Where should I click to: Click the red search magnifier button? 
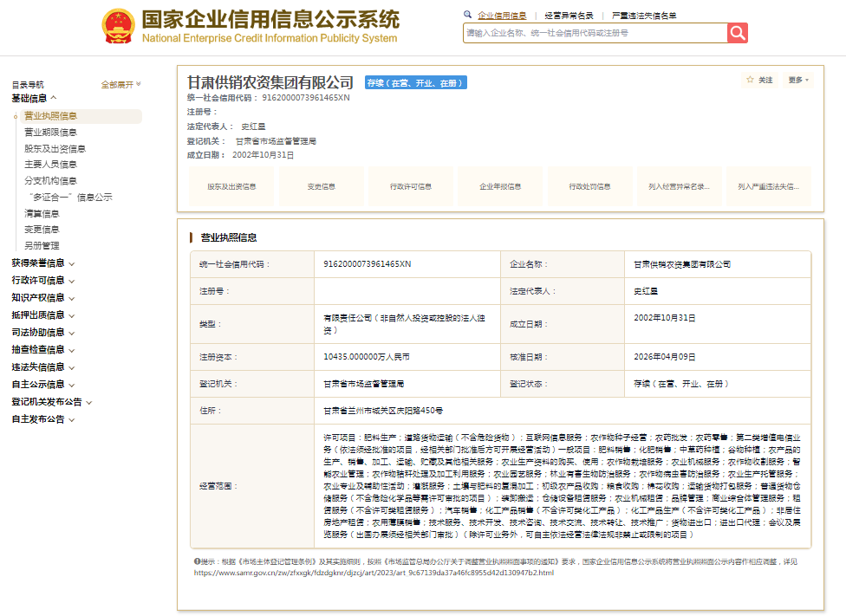pyautogui.click(x=738, y=33)
